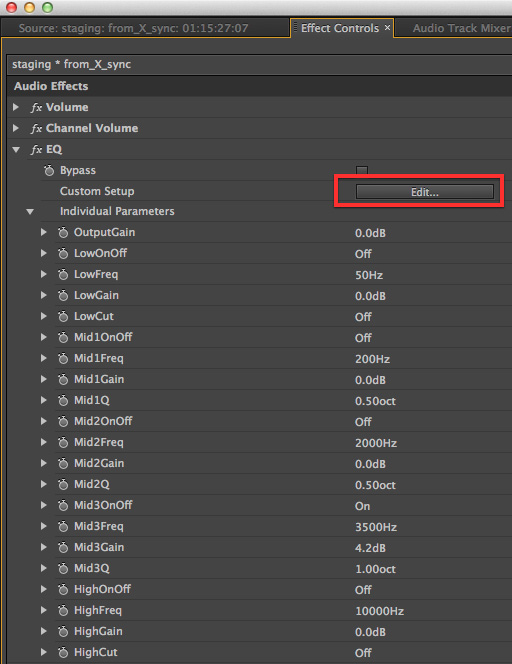
Task: Toggle the Channel Volume fx button
Action: click(36, 128)
